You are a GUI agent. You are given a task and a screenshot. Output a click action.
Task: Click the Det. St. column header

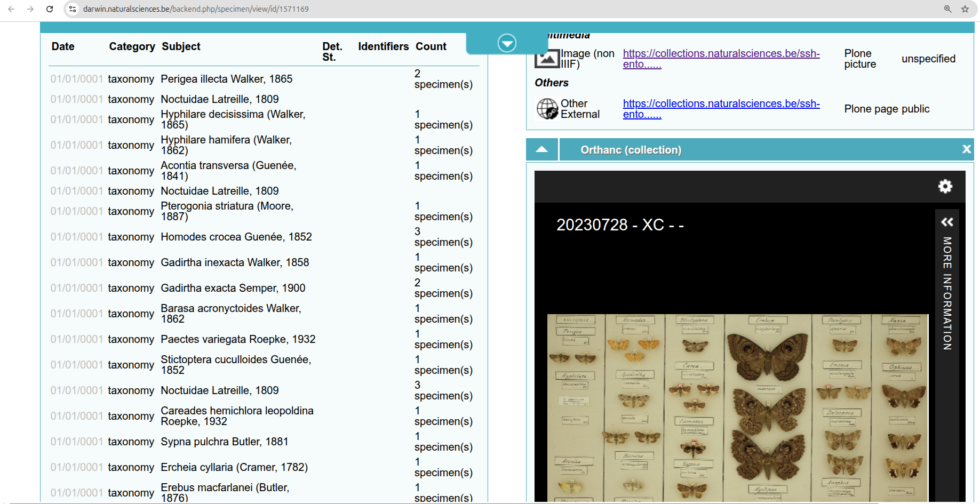[332, 52]
